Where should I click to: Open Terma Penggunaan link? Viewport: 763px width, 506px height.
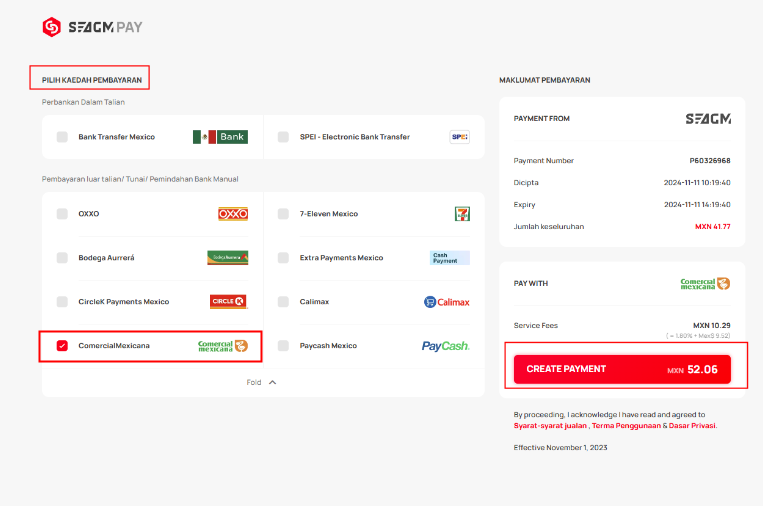(626, 426)
